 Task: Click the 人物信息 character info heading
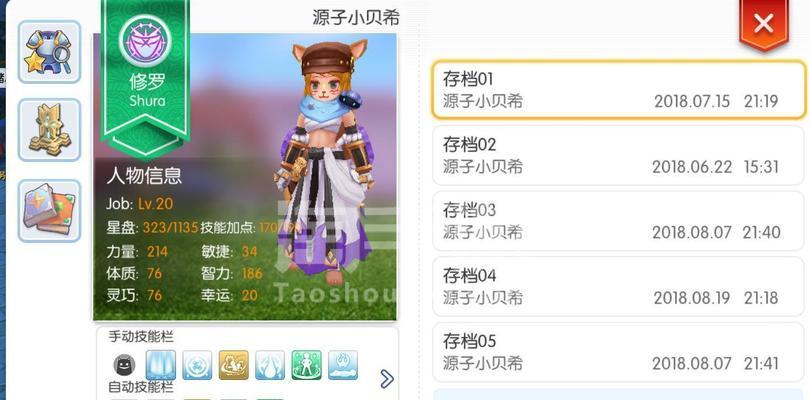click(144, 175)
